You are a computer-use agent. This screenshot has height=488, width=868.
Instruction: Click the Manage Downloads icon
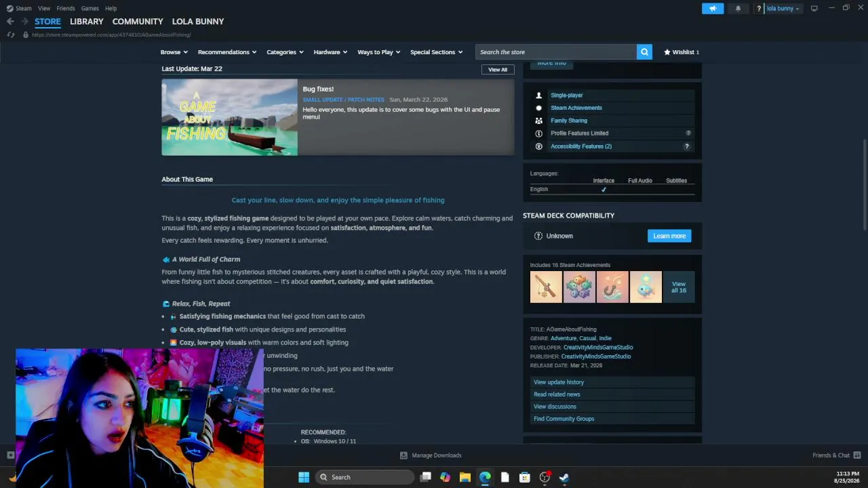pos(403,455)
